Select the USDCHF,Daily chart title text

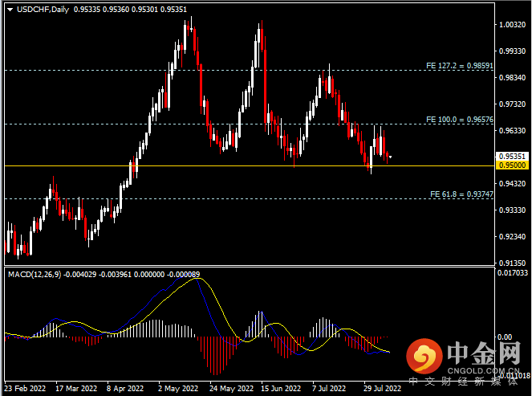click(x=43, y=10)
